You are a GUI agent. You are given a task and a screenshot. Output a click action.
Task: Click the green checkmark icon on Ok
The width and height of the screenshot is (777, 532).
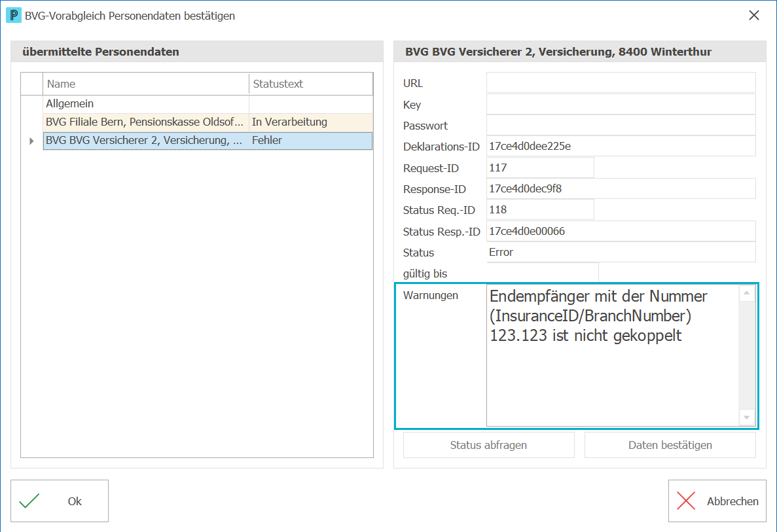[29, 501]
